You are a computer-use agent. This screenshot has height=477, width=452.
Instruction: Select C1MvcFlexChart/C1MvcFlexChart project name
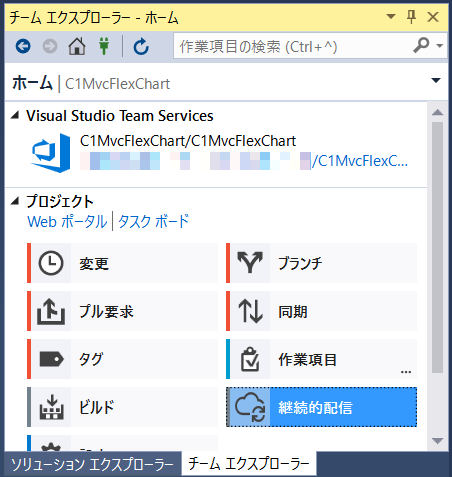click(x=188, y=141)
